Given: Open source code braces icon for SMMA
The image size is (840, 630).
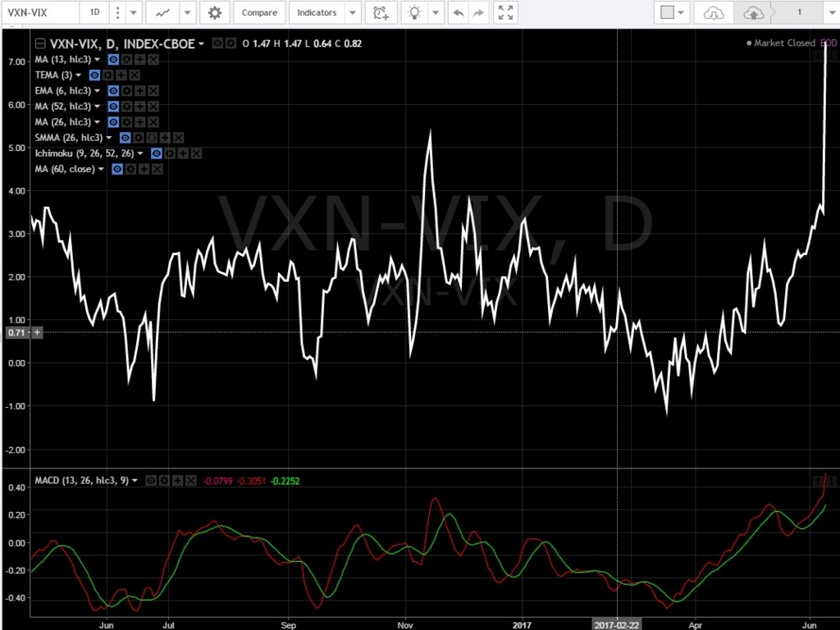Looking at the screenshot, I should click(152, 138).
